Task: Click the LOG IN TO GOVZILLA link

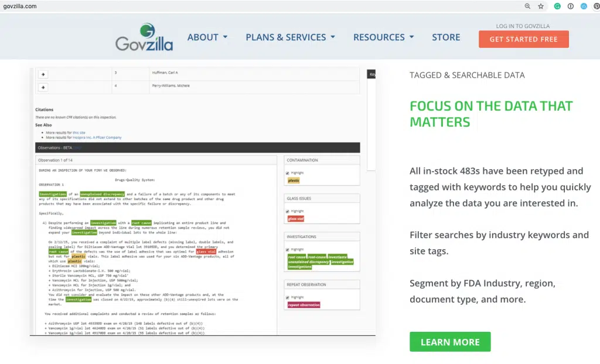Action: click(523, 26)
